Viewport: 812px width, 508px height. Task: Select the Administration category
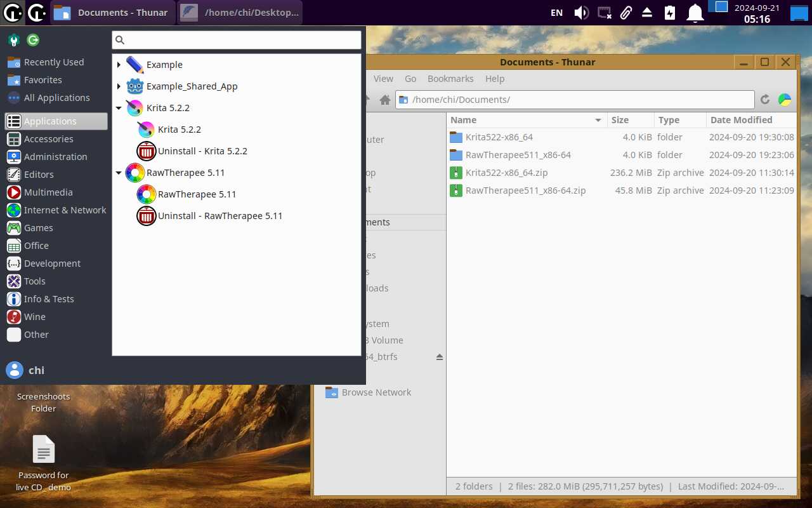pyautogui.click(x=56, y=157)
